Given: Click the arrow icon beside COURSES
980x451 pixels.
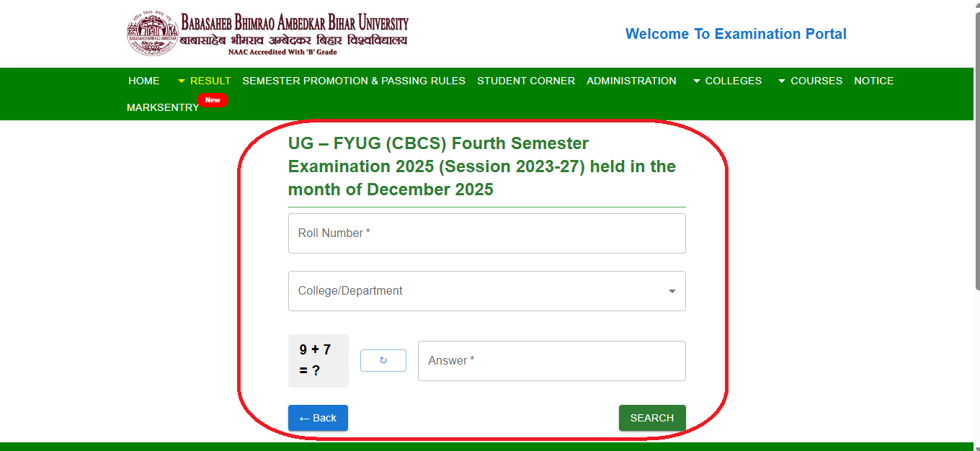Looking at the screenshot, I should pos(781,81).
